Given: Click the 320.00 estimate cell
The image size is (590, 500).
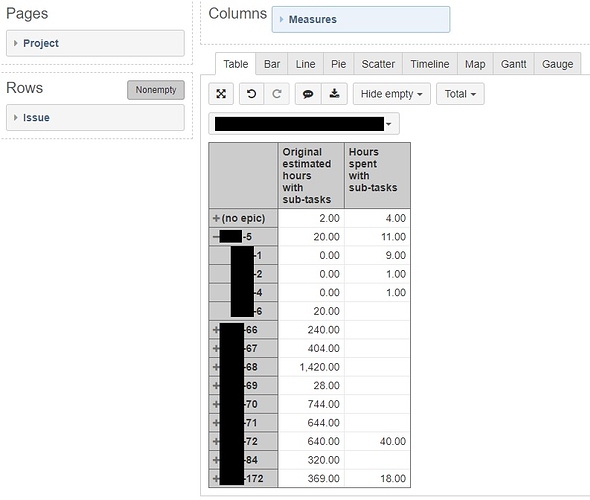Looking at the screenshot, I should click(312, 460).
